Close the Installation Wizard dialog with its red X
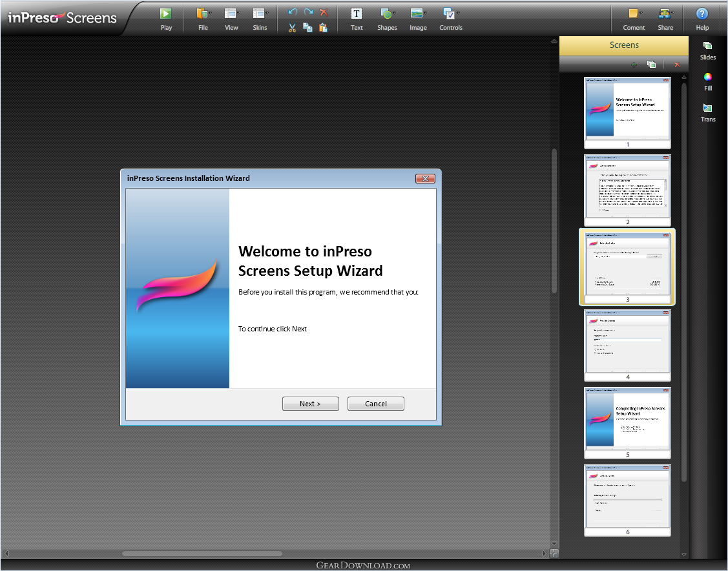The width and height of the screenshot is (728, 571). tap(425, 178)
